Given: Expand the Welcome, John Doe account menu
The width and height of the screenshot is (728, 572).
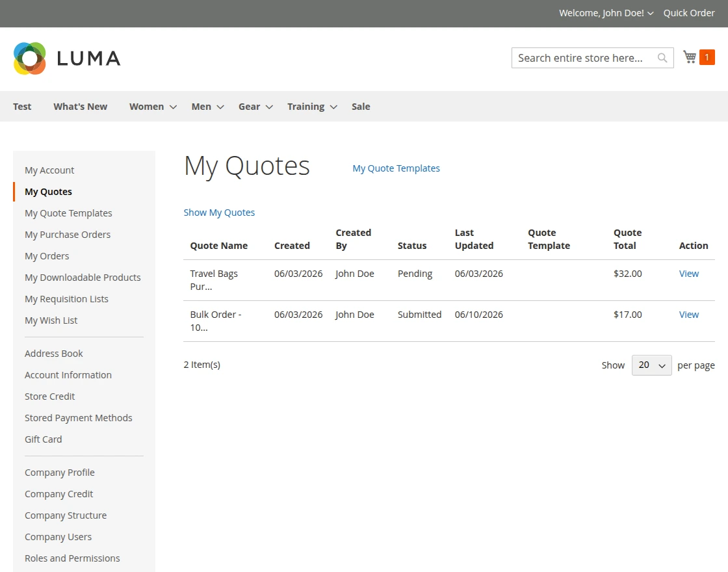Looking at the screenshot, I should [606, 13].
